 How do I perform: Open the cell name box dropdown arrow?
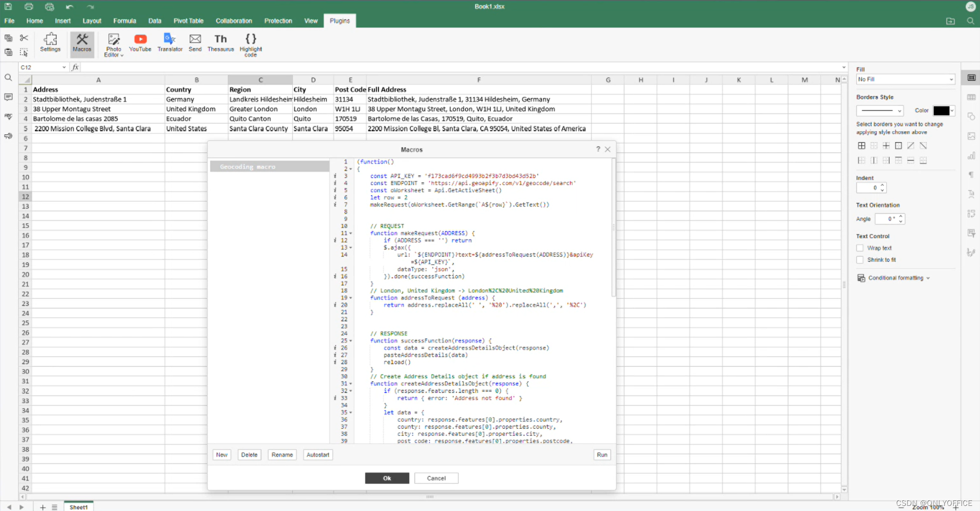coord(64,67)
